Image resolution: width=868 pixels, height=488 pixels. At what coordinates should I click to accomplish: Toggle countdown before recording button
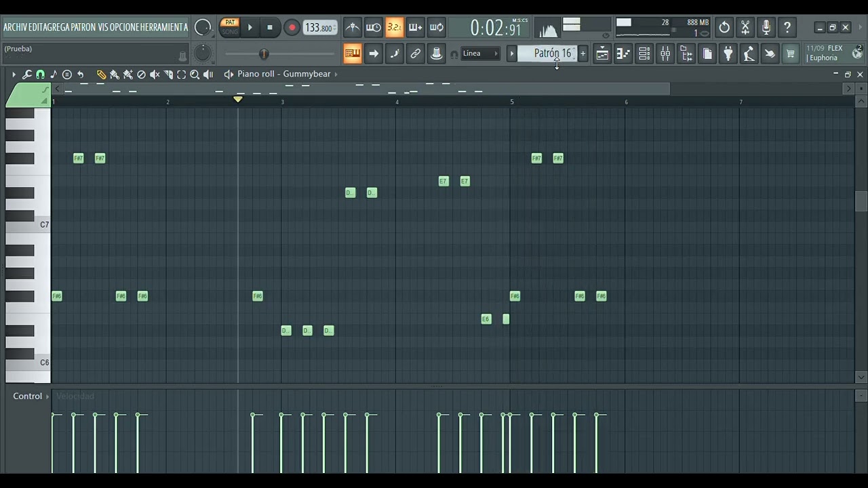click(394, 28)
